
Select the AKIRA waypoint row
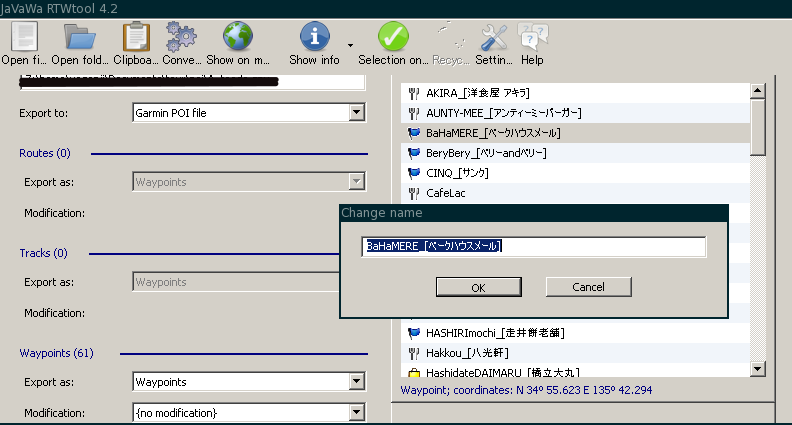tap(576, 93)
